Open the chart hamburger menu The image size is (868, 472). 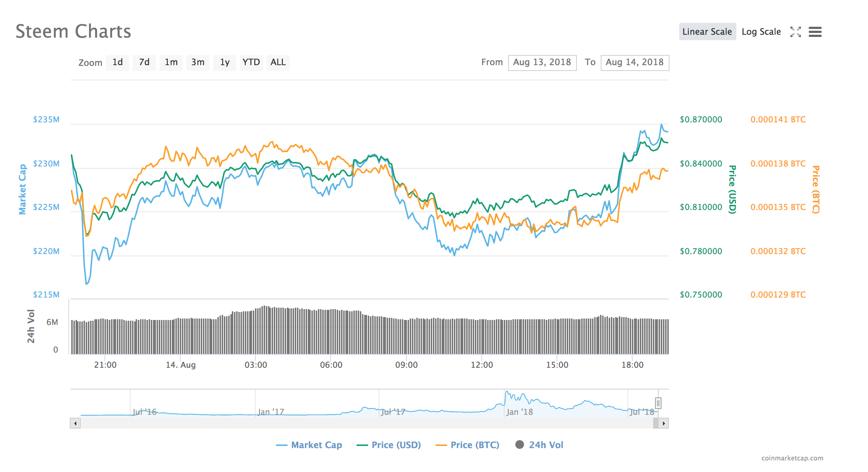[815, 32]
